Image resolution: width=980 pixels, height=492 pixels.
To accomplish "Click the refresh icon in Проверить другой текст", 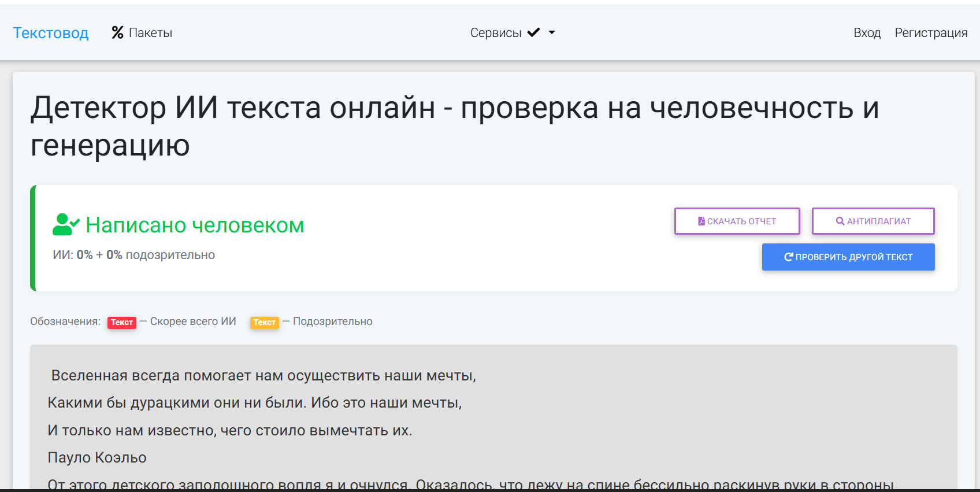I will (788, 257).
